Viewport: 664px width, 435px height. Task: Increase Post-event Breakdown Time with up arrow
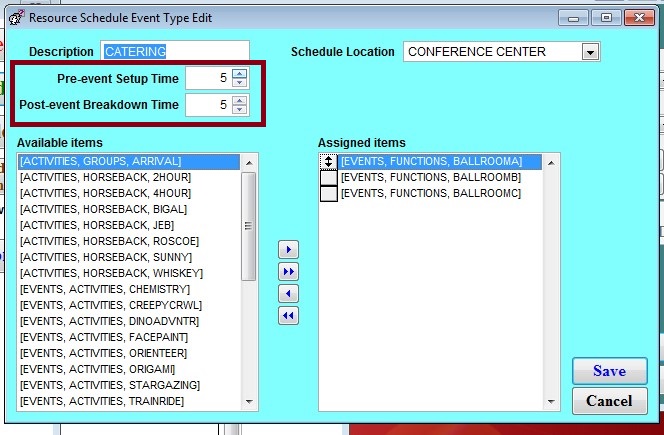[x=239, y=100]
